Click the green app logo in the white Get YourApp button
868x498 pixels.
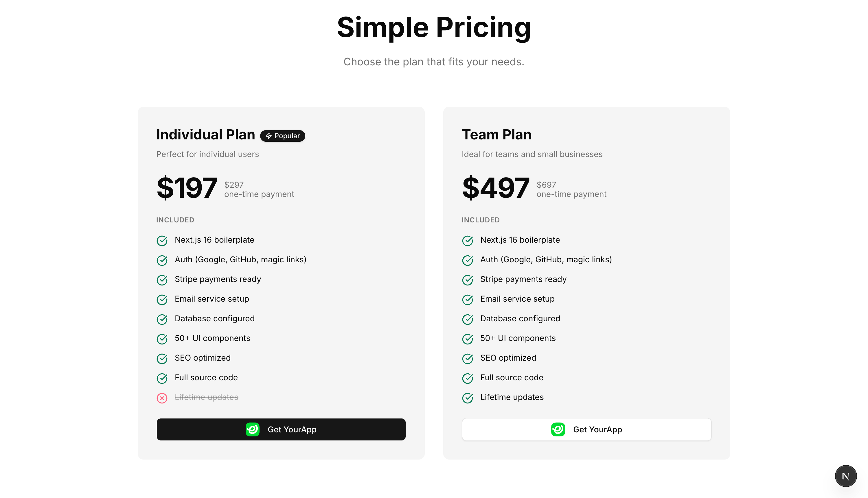click(558, 429)
